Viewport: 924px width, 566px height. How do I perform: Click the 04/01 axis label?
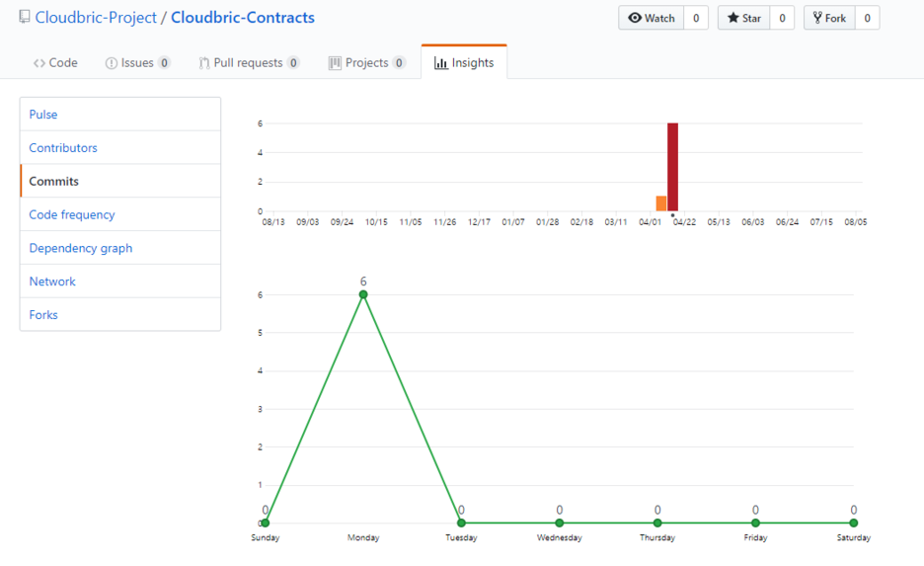[650, 222]
